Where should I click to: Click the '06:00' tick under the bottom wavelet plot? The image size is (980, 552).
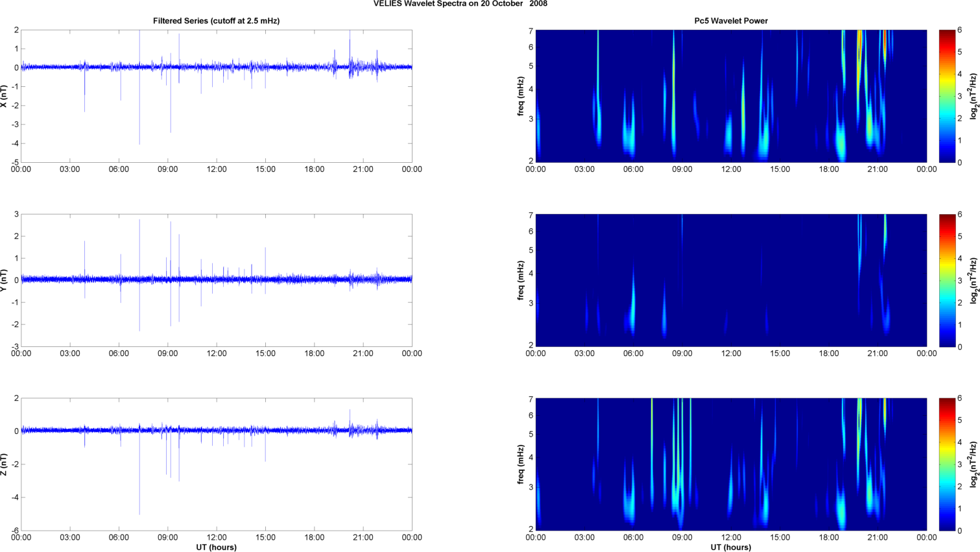pos(634,537)
